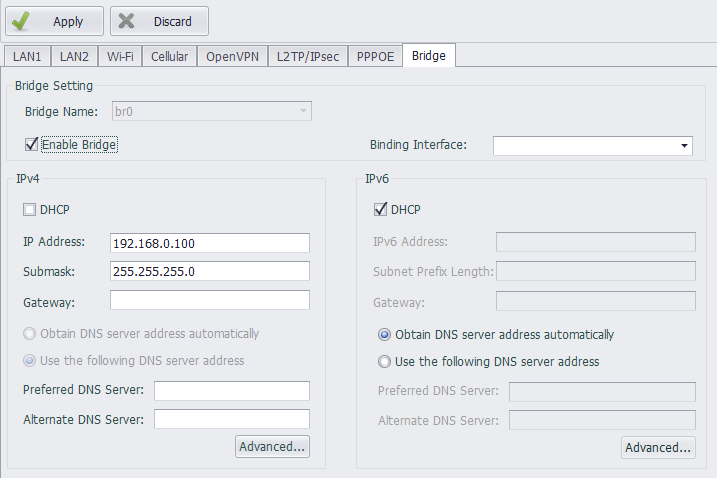This screenshot has height=478, width=717.
Task: Switch to the LAN1 tab
Action: (x=25, y=57)
